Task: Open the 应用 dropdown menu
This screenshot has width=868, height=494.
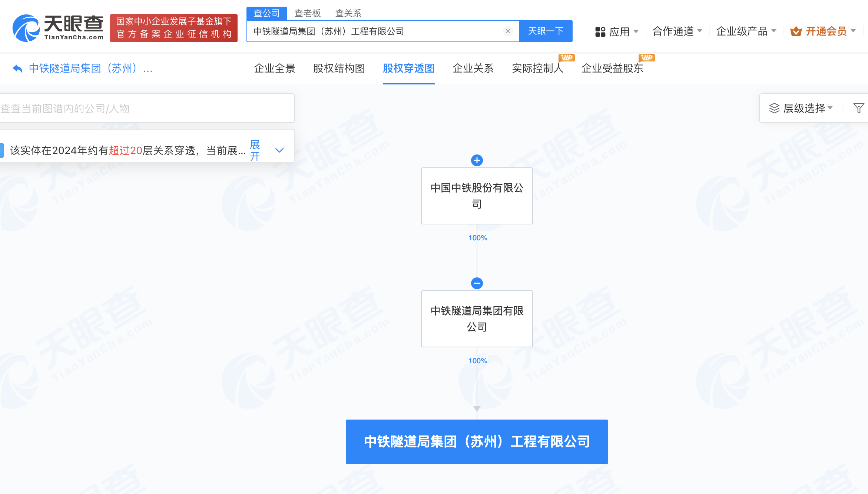Action: click(x=617, y=31)
